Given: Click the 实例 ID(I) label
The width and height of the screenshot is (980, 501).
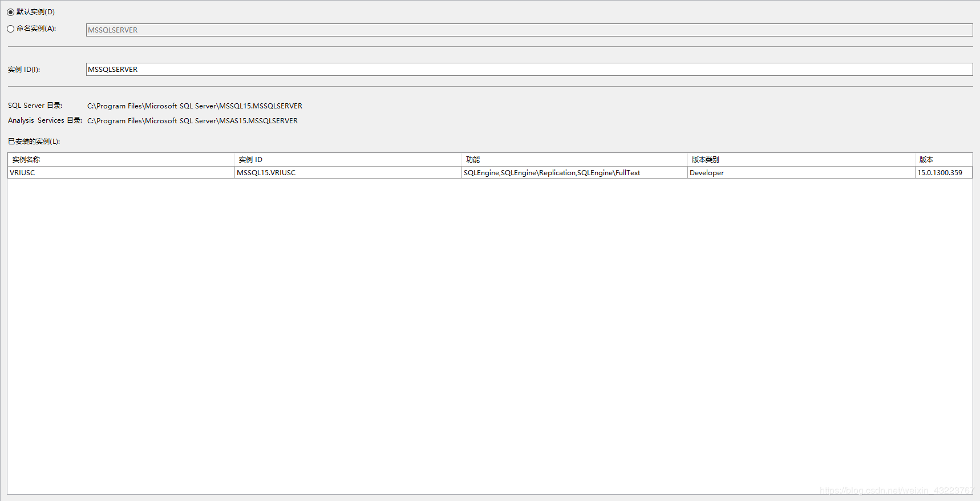Looking at the screenshot, I should pyautogui.click(x=24, y=70).
